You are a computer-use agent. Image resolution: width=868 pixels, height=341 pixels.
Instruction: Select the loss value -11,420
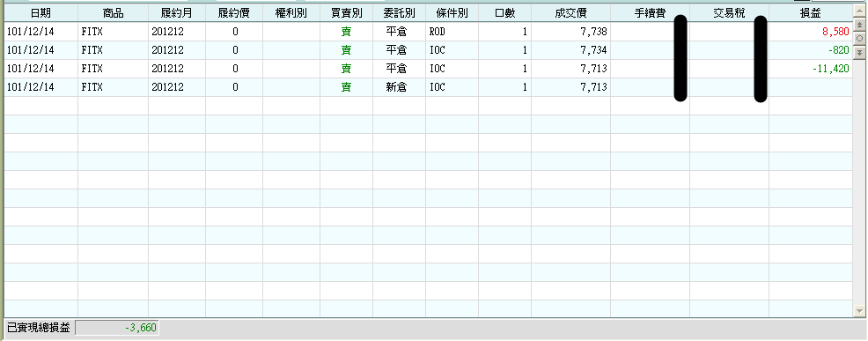click(x=831, y=69)
